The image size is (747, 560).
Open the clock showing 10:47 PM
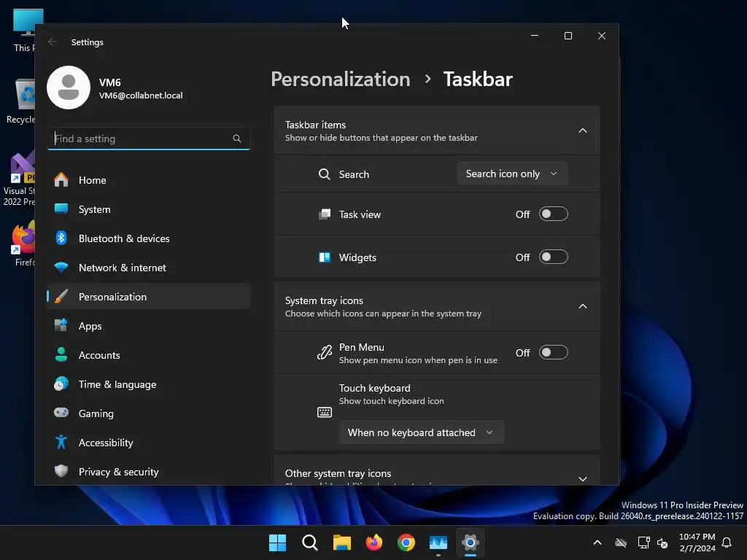(697, 542)
